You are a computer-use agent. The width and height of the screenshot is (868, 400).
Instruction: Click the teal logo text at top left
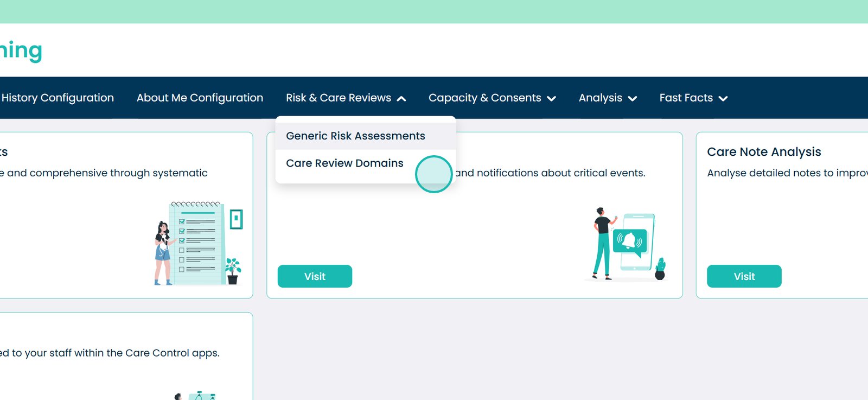(x=21, y=50)
